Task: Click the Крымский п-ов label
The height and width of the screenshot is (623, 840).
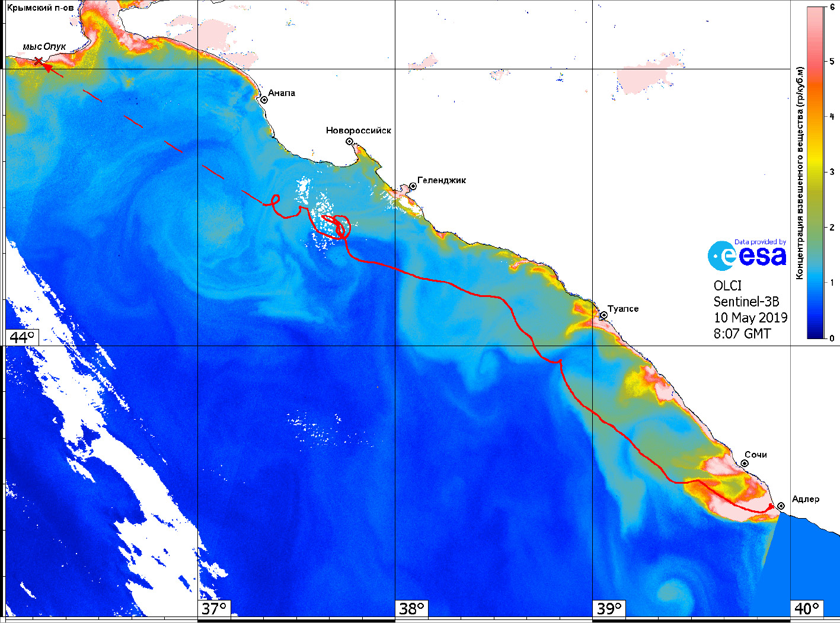Action: (40, 8)
